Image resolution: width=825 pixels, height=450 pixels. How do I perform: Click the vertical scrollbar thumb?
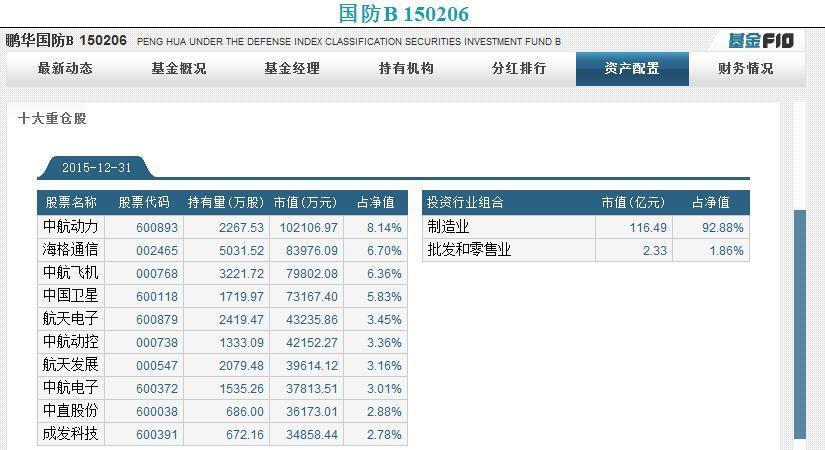click(x=800, y=324)
